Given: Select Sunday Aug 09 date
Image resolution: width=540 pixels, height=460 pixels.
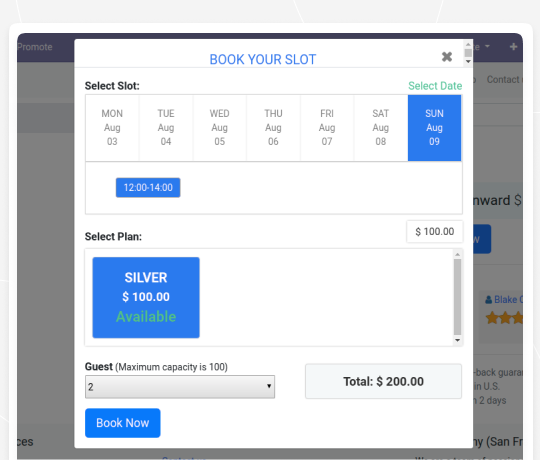Looking at the screenshot, I should [x=434, y=128].
